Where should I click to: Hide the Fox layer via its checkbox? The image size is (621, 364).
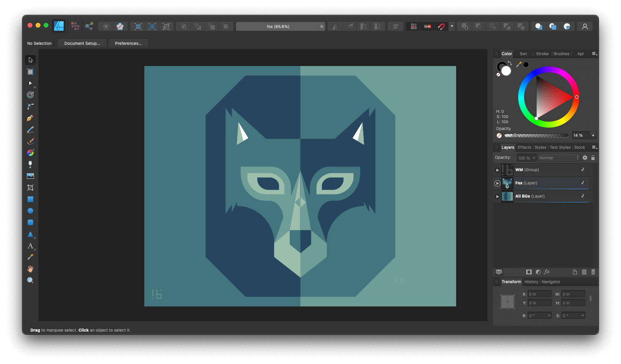[583, 183]
